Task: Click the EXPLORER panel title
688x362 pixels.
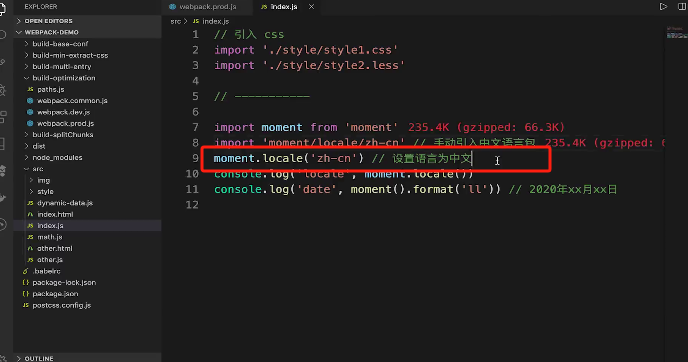Action: click(41, 7)
